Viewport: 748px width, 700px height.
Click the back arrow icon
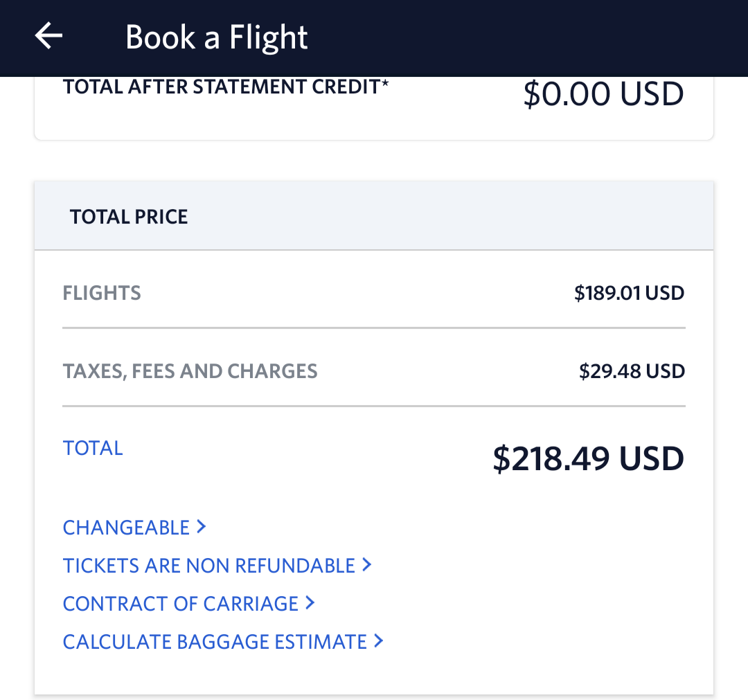click(48, 36)
